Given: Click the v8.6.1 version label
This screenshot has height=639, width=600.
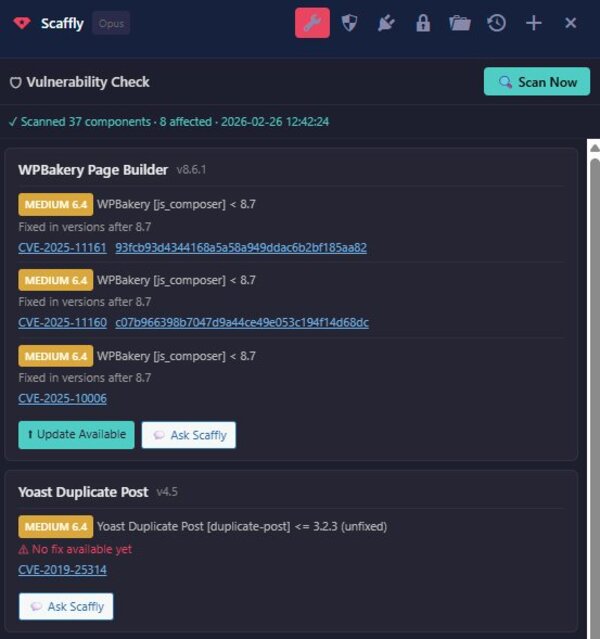Looking at the screenshot, I should click(x=191, y=170).
